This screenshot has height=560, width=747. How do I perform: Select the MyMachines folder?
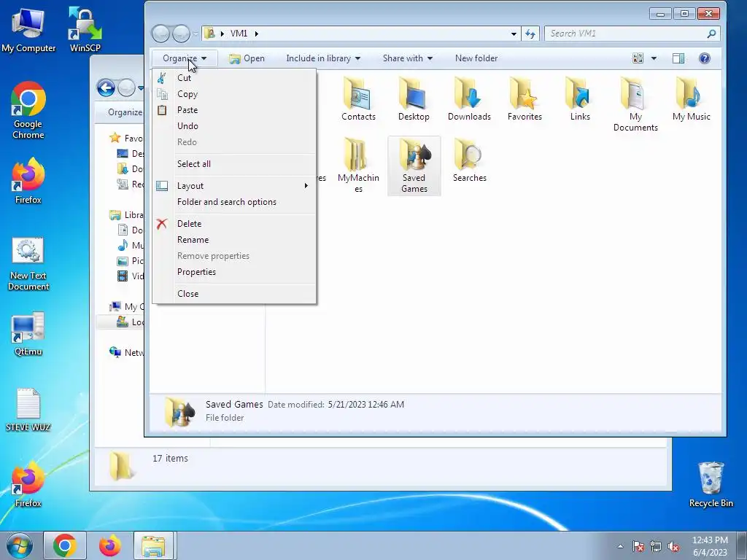[x=358, y=166]
